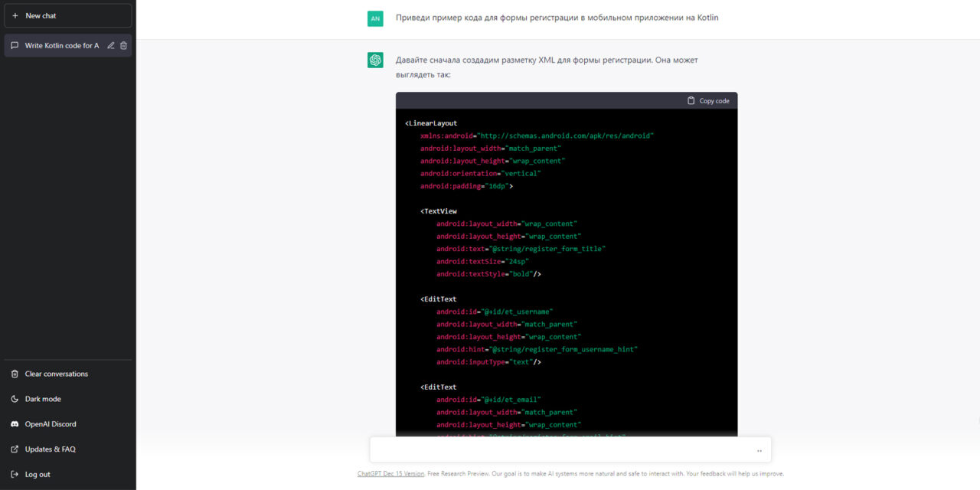
Task: Click the ChatGPT logo avatar beside the response
Action: tap(375, 60)
